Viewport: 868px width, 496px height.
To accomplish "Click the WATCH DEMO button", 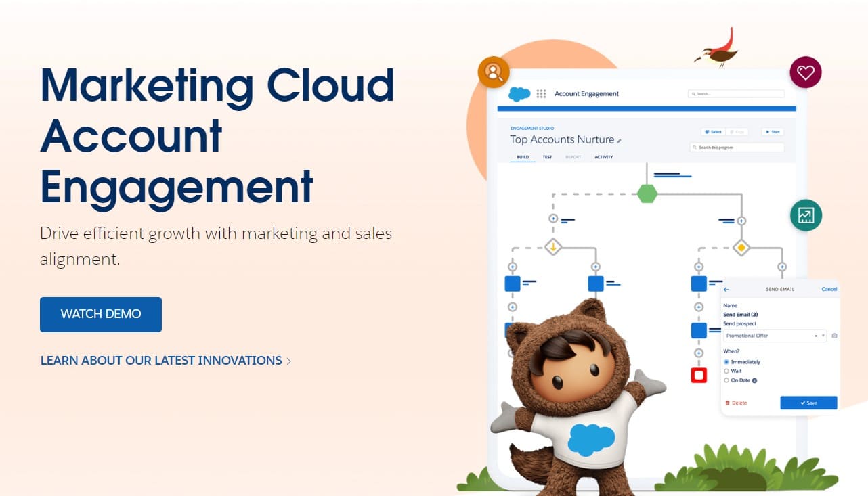I will [x=100, y=314].
